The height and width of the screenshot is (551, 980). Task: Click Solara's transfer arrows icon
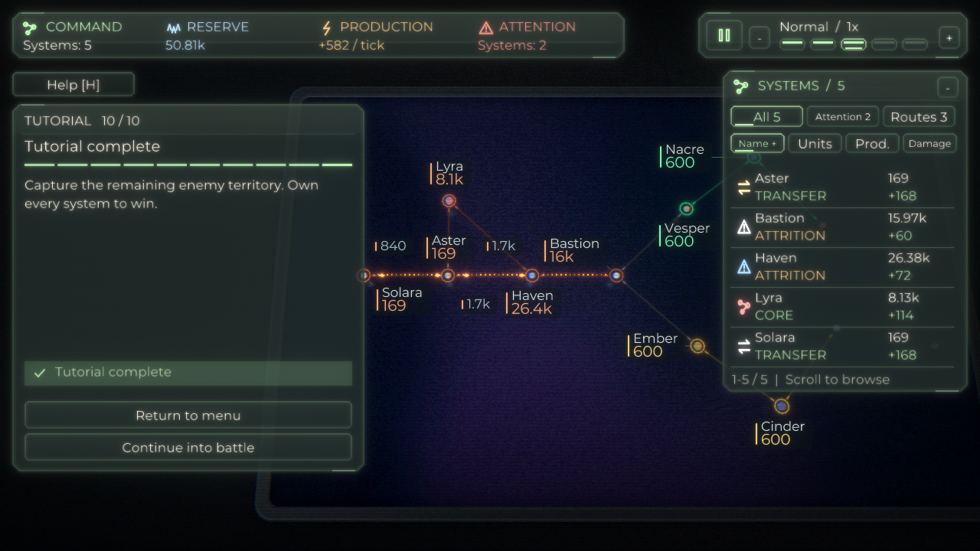743,347
